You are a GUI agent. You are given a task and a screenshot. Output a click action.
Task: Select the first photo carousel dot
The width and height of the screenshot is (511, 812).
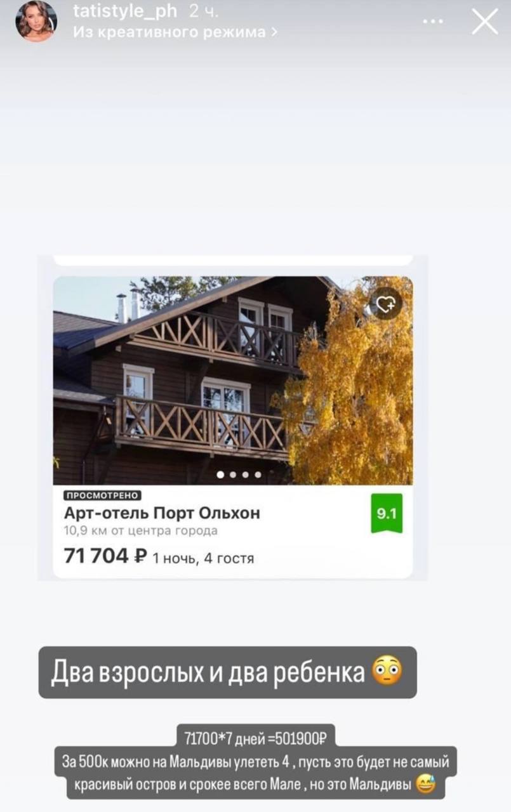click(x=220, y=474)
